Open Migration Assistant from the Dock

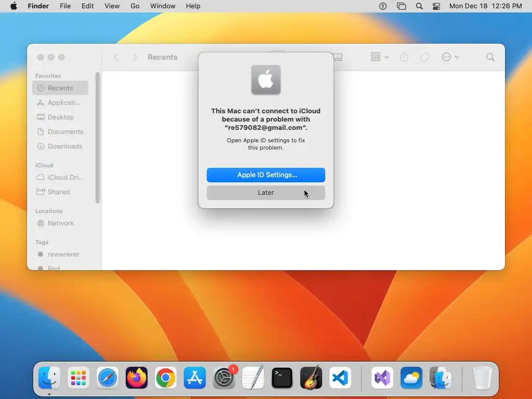[x=441, y=378]
